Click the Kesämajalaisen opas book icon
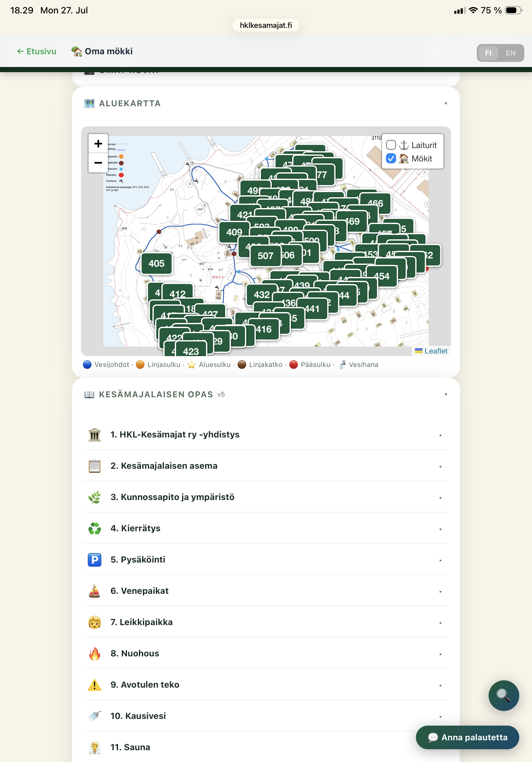Screen dimensions: 532x762 (89, 395)
